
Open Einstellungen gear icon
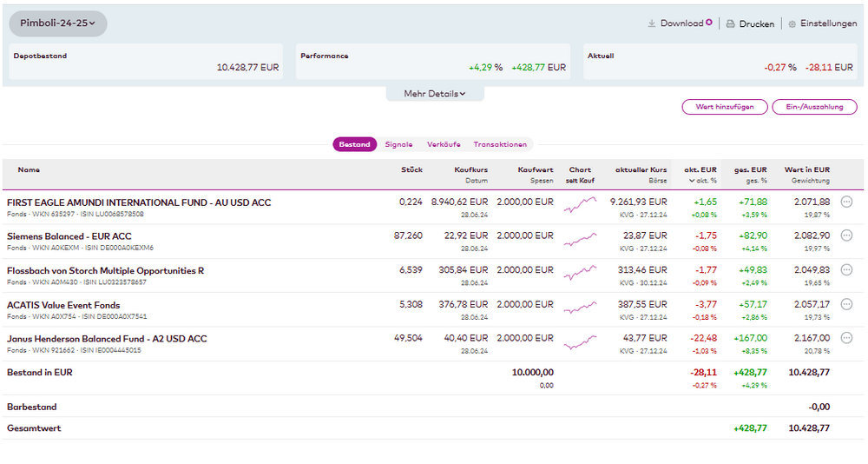click(792, 24)
